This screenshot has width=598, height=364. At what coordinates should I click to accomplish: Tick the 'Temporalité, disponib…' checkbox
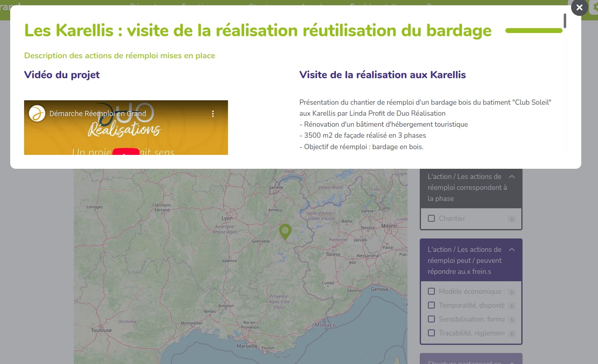(x=431, y=305)
